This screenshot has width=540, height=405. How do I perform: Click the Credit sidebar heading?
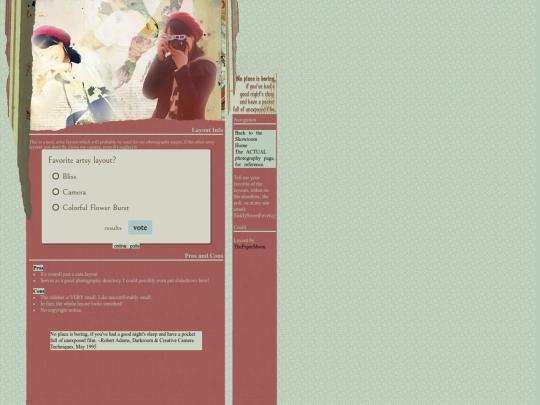240,227
